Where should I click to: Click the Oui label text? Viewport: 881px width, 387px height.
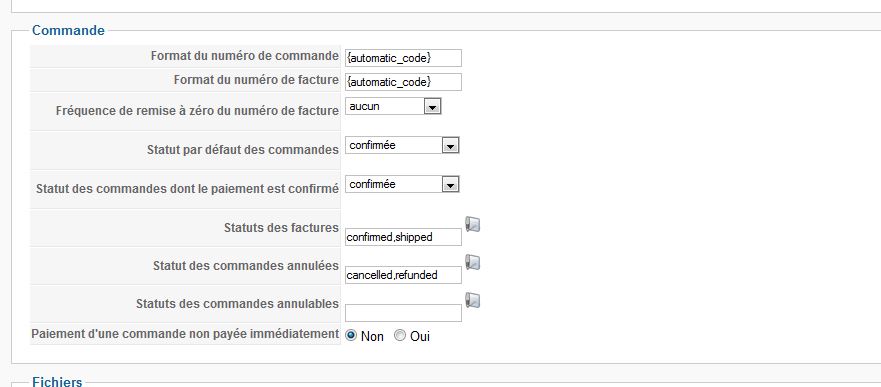pos(420,336)
